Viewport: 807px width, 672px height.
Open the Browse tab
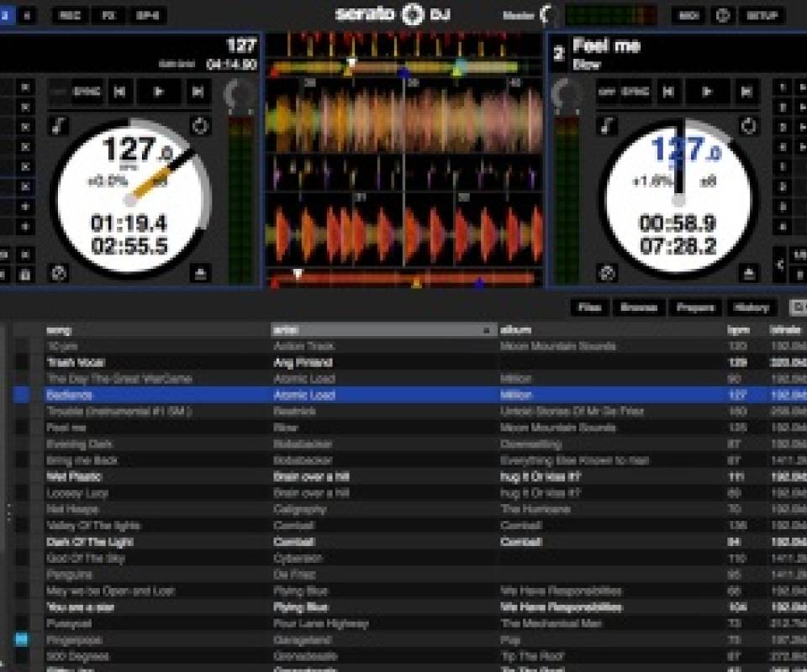[639, 307]
